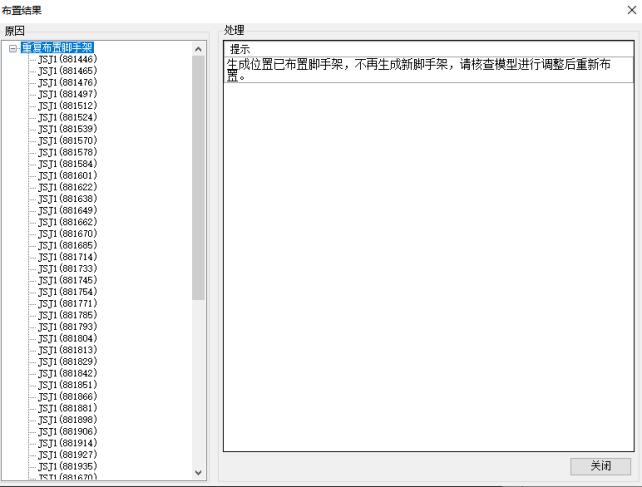Select tree item JSJ1(881601)
This screenshot has height=487, width=642.
(x=67, y=175)
